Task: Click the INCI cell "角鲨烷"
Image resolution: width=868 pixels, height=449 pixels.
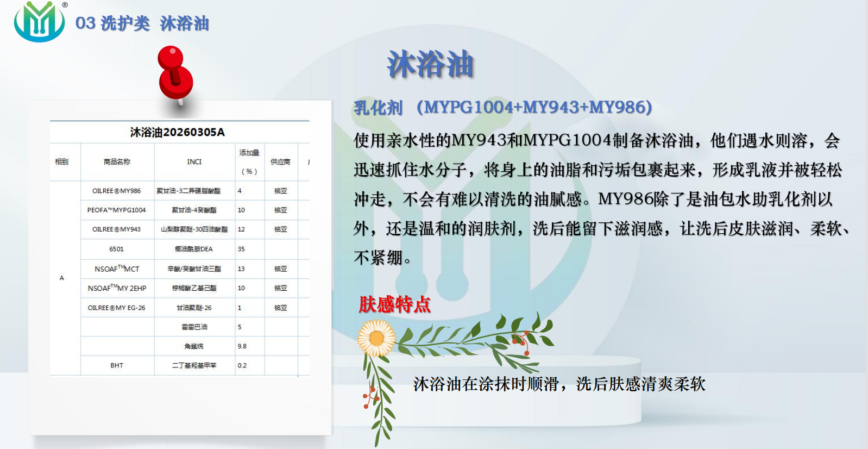Action: 194,346
